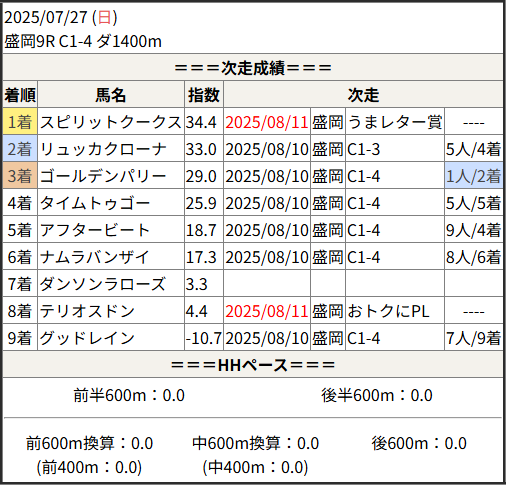
Task: Click the 次走 column header
Action: pos(363,95)
